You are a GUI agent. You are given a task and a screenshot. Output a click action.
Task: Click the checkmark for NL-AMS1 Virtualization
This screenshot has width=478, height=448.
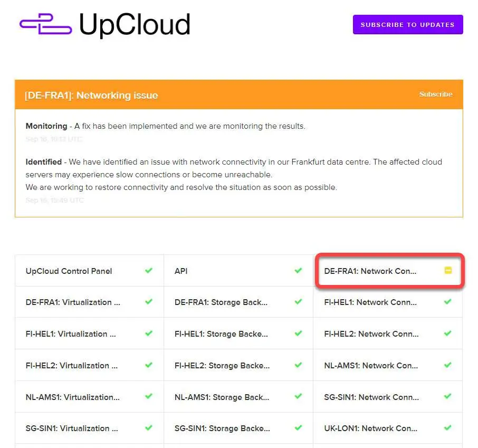pos(149,396)
